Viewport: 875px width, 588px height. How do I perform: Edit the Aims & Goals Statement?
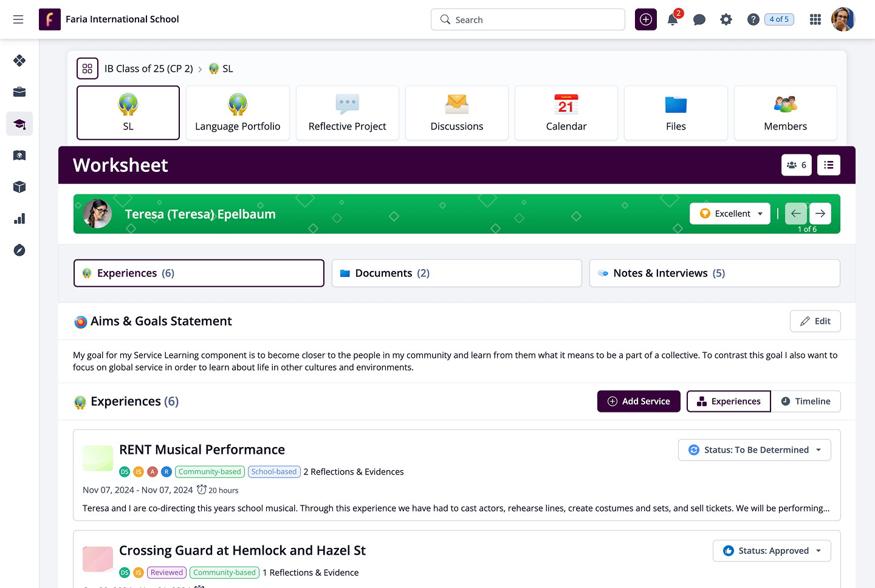(815, 321)
